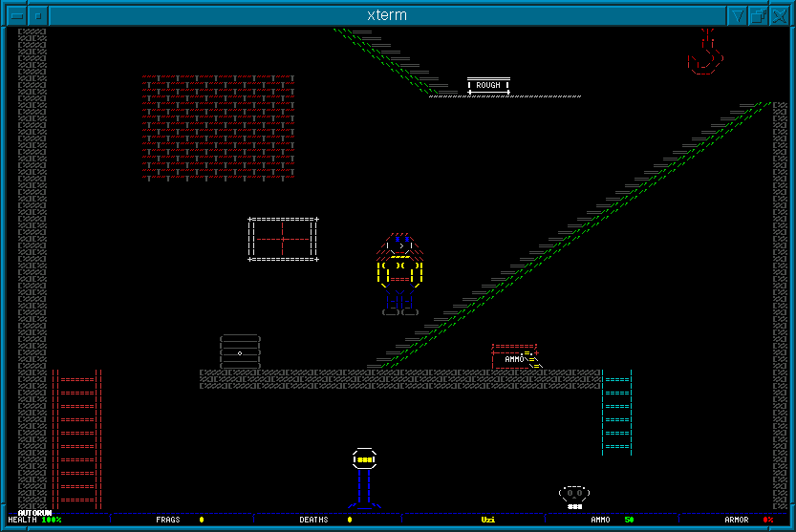Image resolution: width=796 pixels, height=532 pixels.
Task: Click the cyan ladder below the platform
Action: [616, 413]
